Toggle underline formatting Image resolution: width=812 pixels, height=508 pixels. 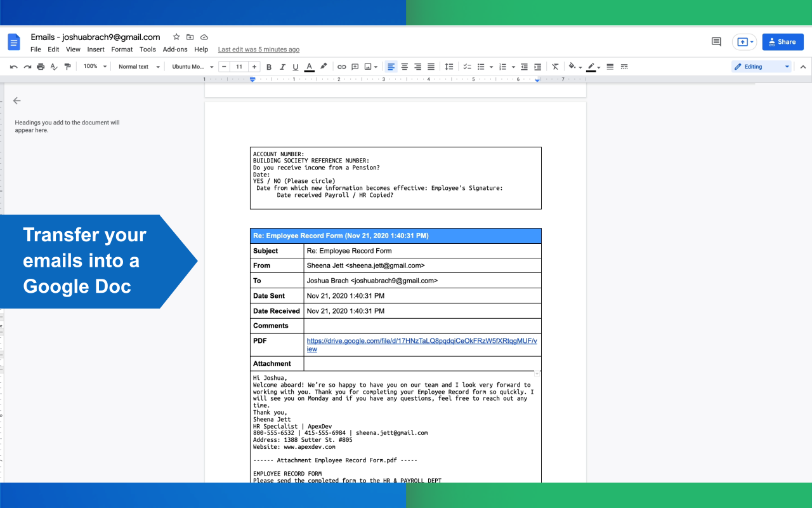tap(295, 66)
